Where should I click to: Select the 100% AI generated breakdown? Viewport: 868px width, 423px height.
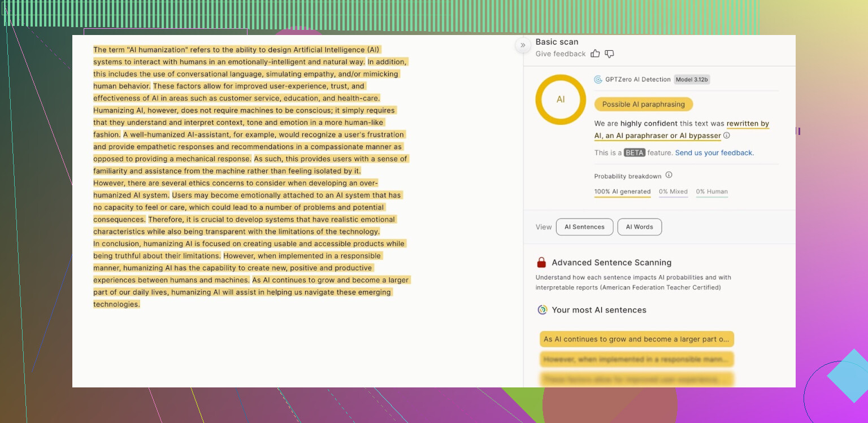622,192
